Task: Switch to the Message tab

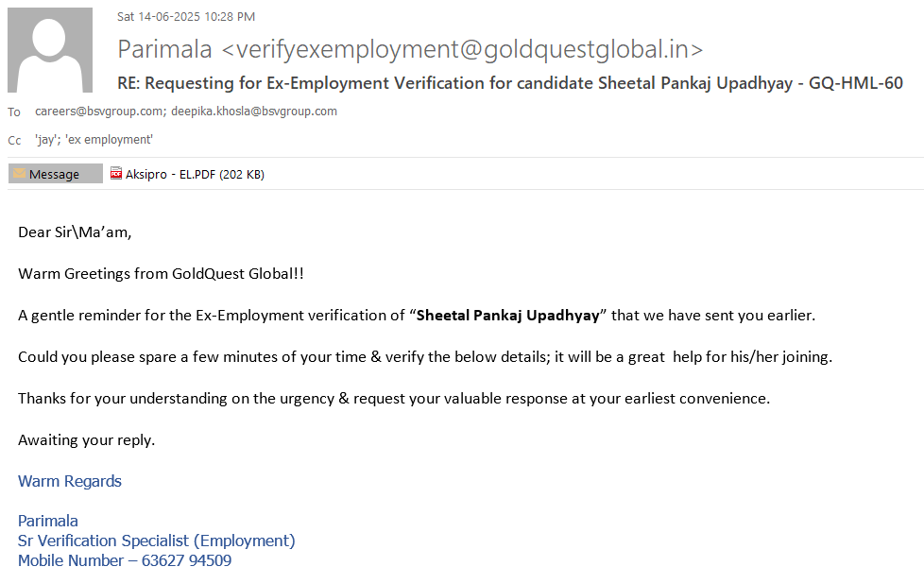Action: click(x=55, y=174)
